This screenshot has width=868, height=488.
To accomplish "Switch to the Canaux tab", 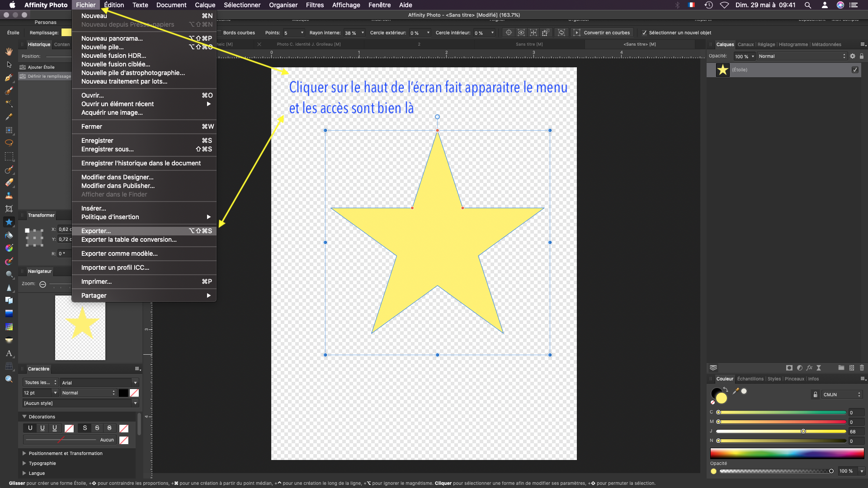I will tap(745, 44).
